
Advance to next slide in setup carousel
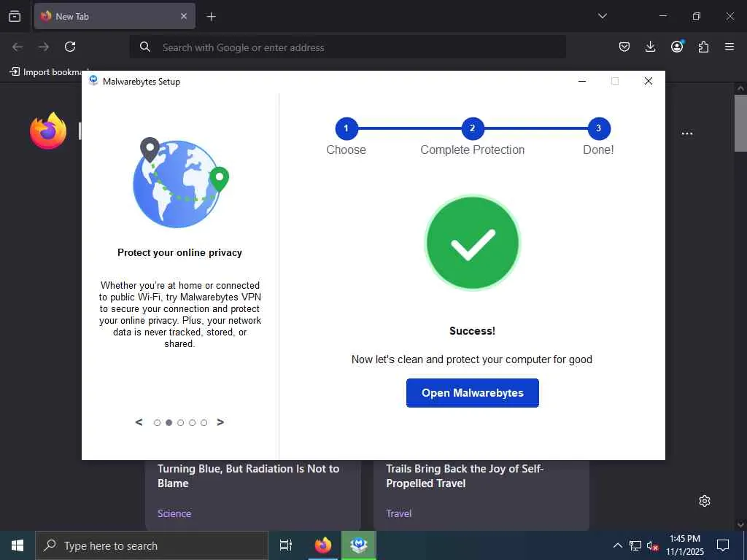(220, 422)
